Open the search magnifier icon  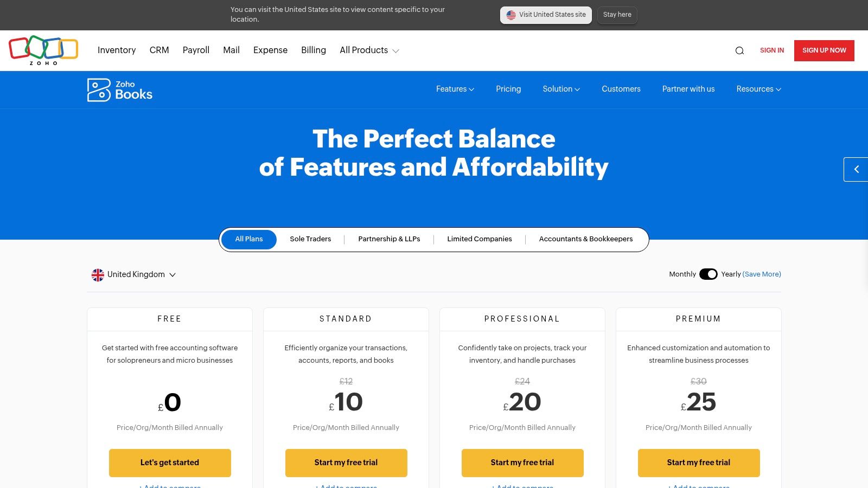click(739, 50)
